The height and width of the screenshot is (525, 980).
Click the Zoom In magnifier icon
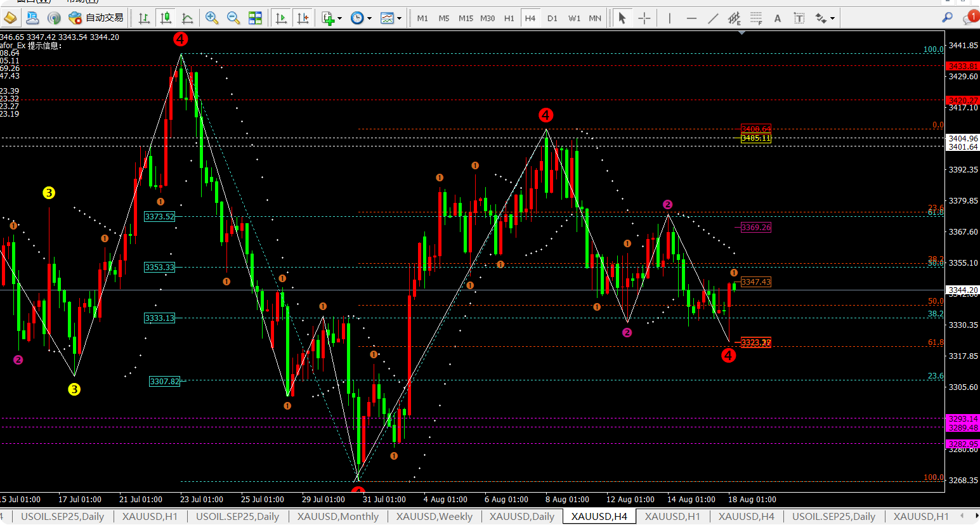click(x=212, y=18)
